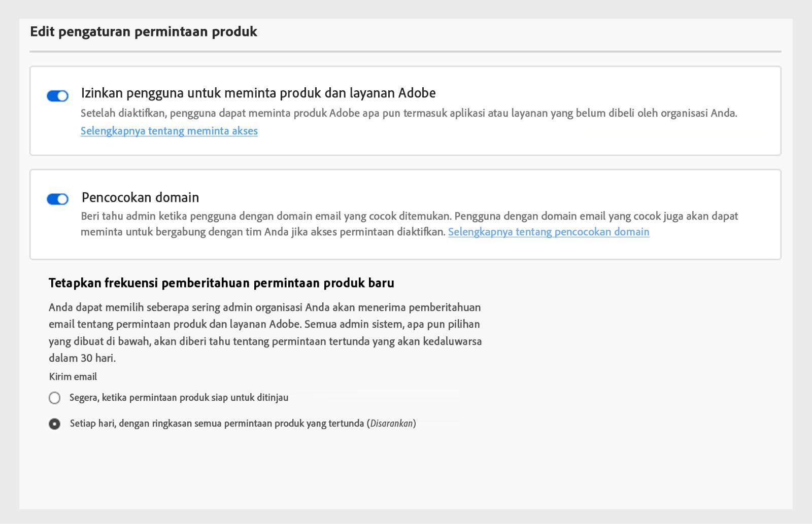The height and width of the screenshot is (524, 812).
Task: Toggle off the Adobe product request switch
Action: [x=57, y=96]
